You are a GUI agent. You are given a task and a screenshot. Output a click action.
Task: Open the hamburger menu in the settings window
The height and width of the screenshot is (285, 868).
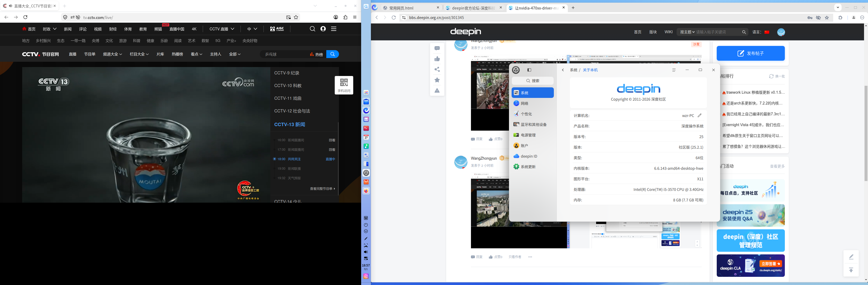(674, 70)
